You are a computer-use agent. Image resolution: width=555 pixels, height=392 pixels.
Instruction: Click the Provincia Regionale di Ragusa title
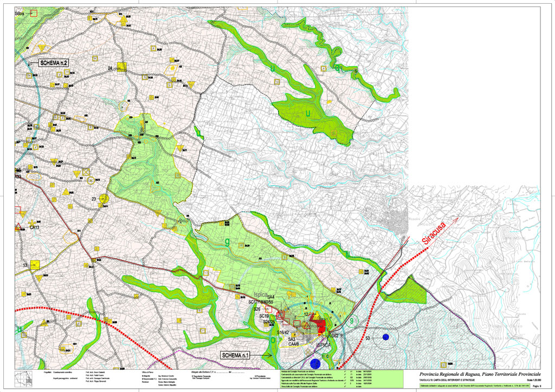pos(480,374)
